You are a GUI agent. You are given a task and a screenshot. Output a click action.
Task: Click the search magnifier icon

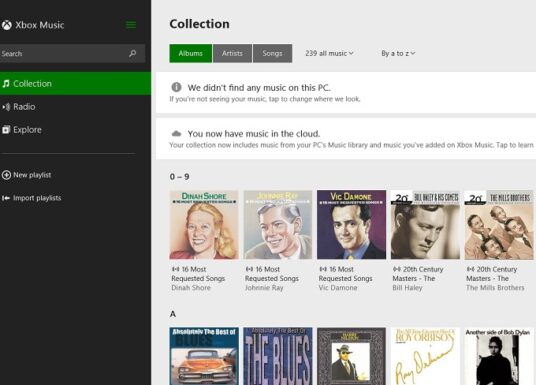[133, 53]
